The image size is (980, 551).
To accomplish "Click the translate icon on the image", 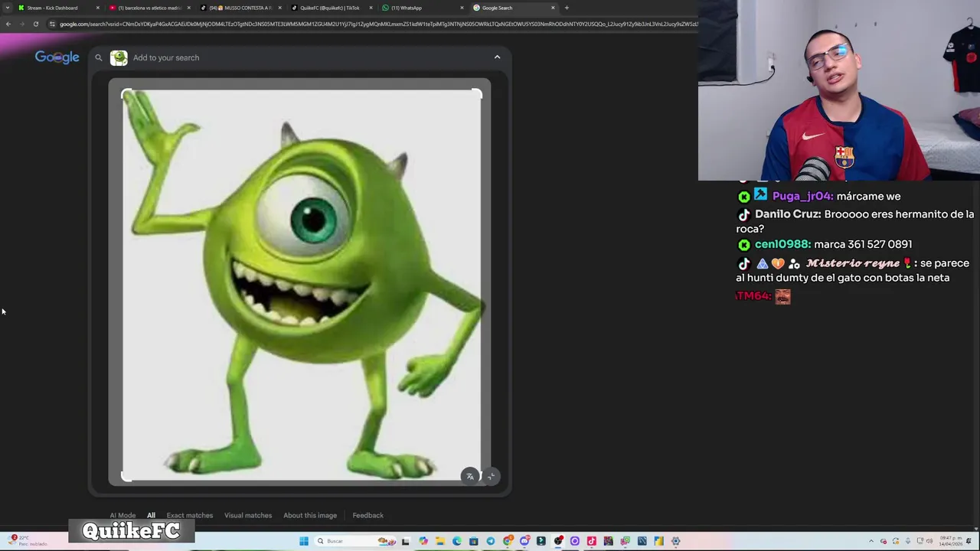I will coord(470,476).
